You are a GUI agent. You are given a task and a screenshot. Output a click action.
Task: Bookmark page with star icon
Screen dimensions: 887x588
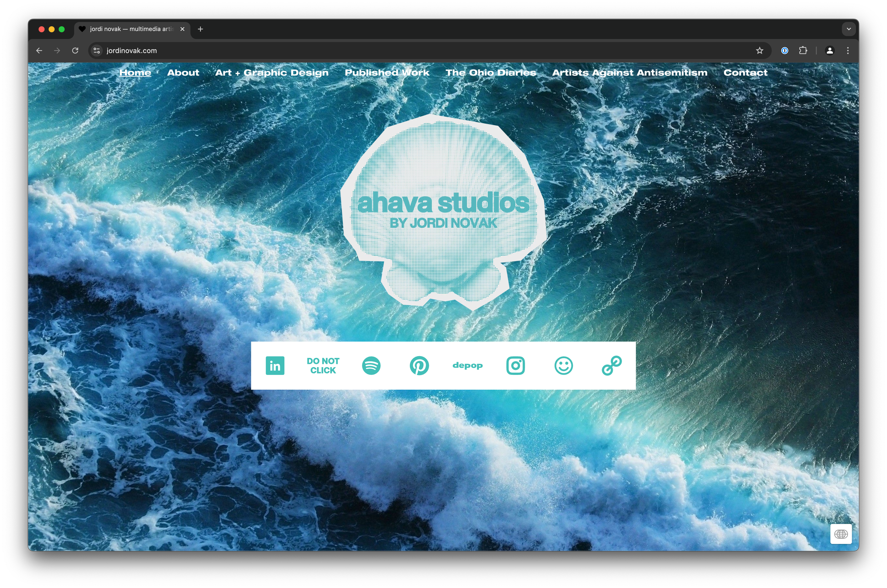click(x=760, y=51)
